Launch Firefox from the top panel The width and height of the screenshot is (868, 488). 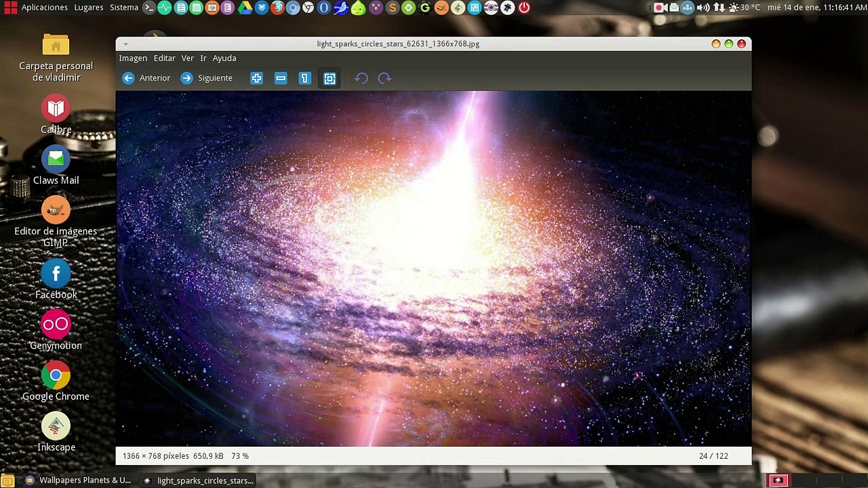click(x=277, y=7)
